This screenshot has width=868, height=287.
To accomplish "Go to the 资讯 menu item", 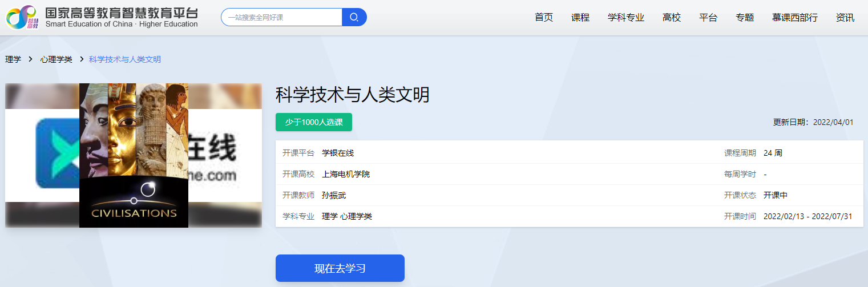I will coord(845,17).
